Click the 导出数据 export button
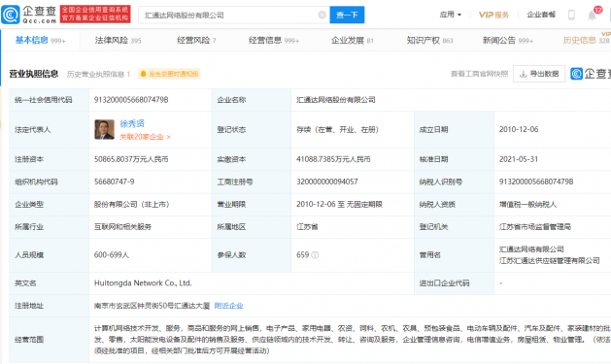The image size is (611, 364). tap(539, 74)
